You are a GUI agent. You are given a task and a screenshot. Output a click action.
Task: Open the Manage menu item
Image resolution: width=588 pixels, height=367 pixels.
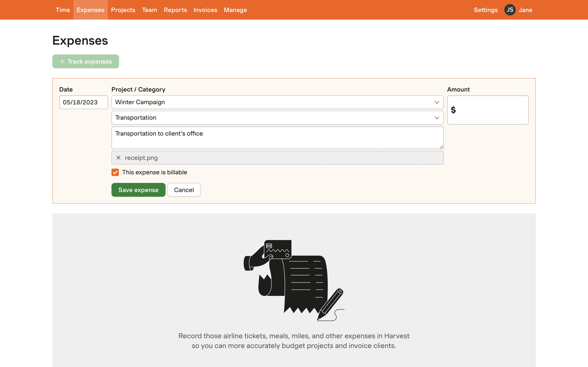(235, 10)
